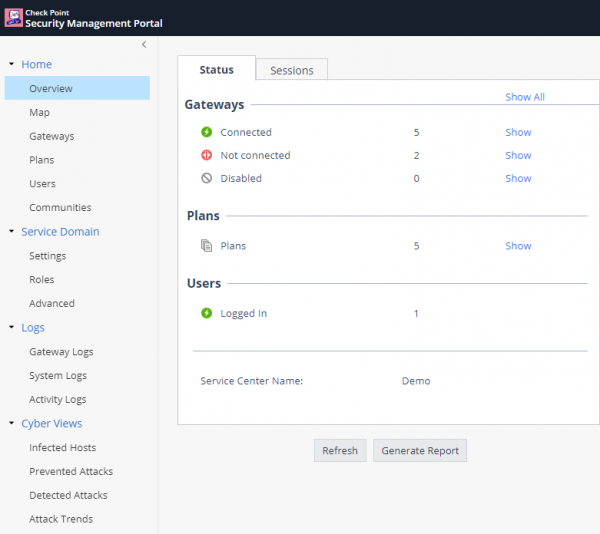The width and height of the screenshot is (600, 534).
Task: Go to Infected Hosts view
Action: (x=62, y=448)
